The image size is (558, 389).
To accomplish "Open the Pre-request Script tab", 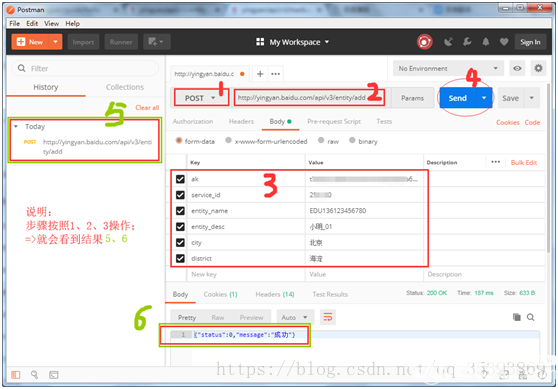I will [334, 121].
